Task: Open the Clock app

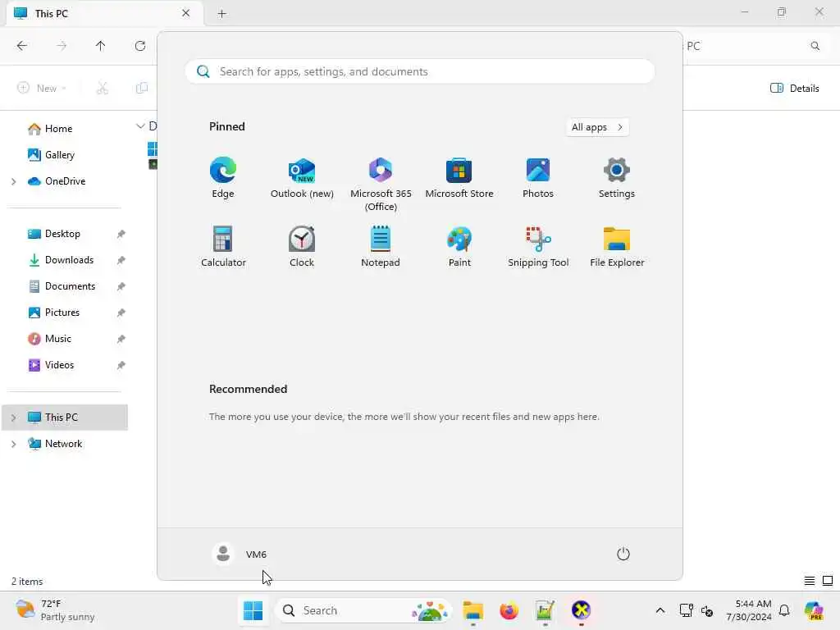Action: click(302, 246)
